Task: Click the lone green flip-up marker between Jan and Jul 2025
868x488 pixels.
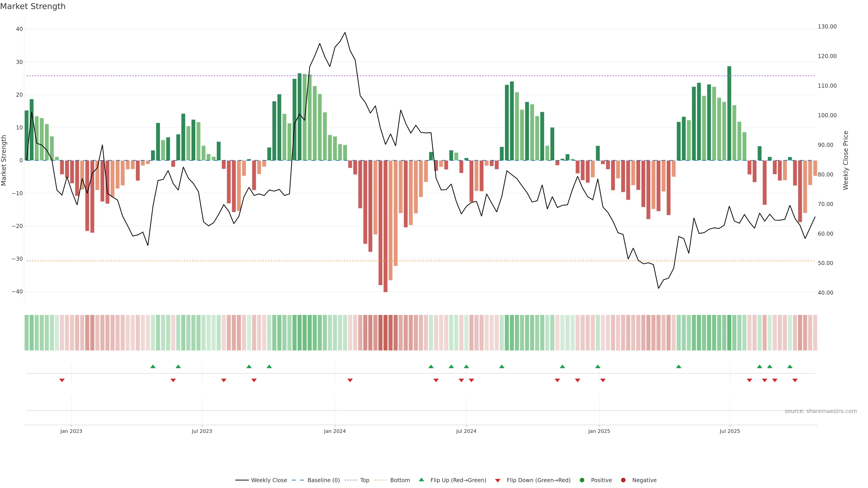Action: (679, 366)
